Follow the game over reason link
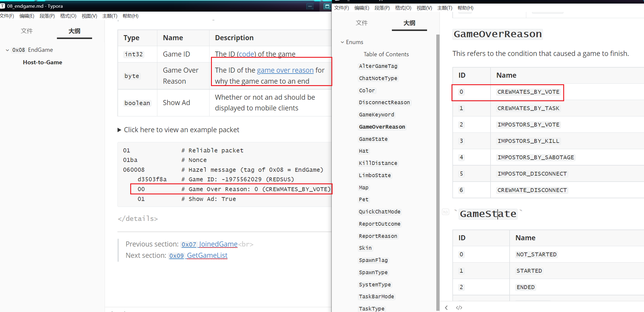 [x=285, y=70]
